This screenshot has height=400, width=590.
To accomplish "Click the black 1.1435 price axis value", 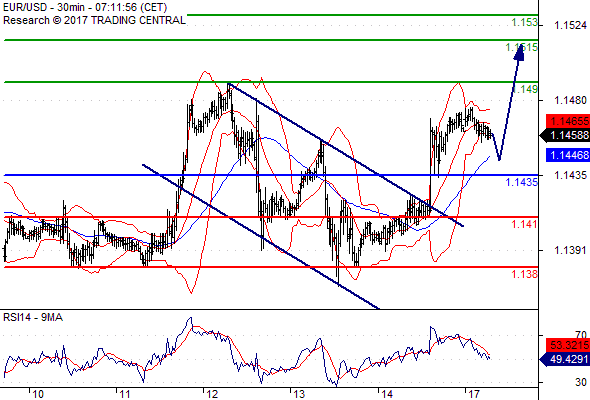I will pyautogui.click(x=570, y=175).
